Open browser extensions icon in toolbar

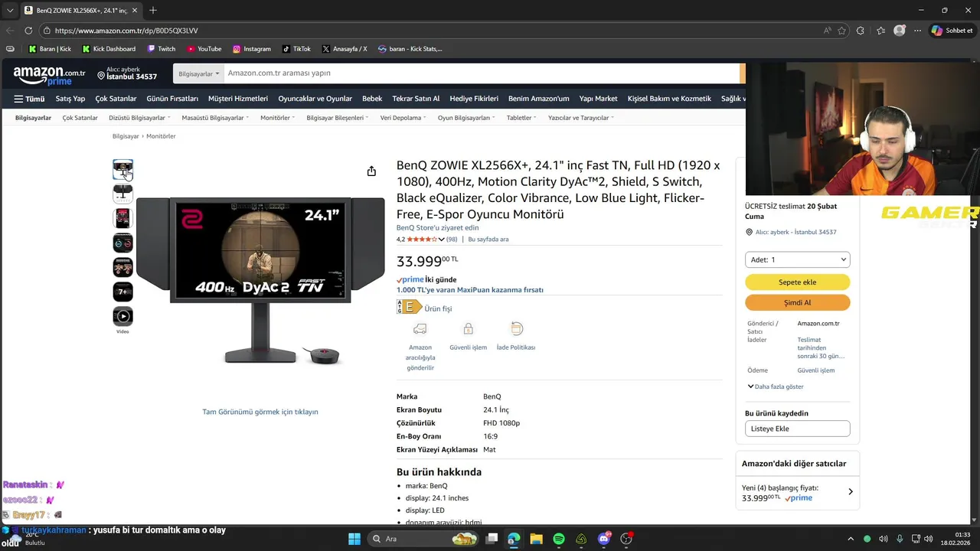(861, 31)
